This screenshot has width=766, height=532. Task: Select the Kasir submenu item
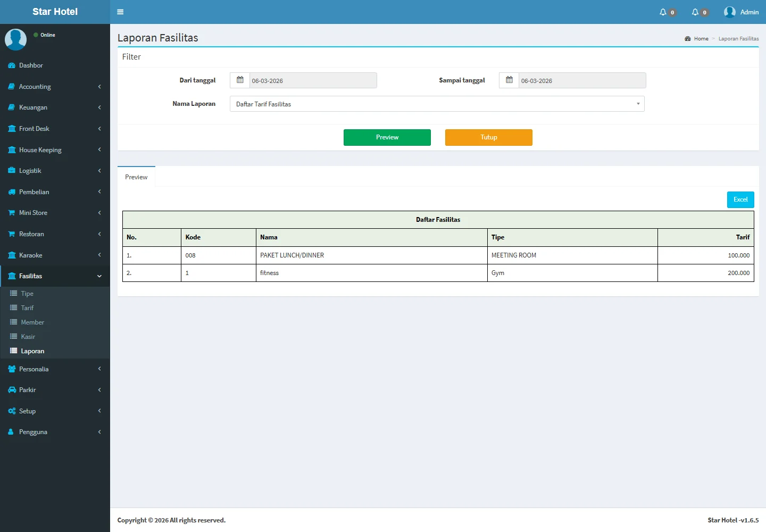(x=28, y=337)
